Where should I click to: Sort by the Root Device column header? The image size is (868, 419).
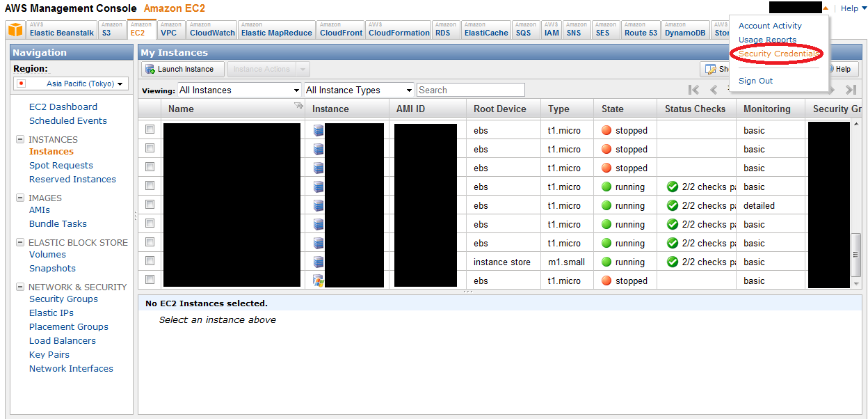coord(505,109)
